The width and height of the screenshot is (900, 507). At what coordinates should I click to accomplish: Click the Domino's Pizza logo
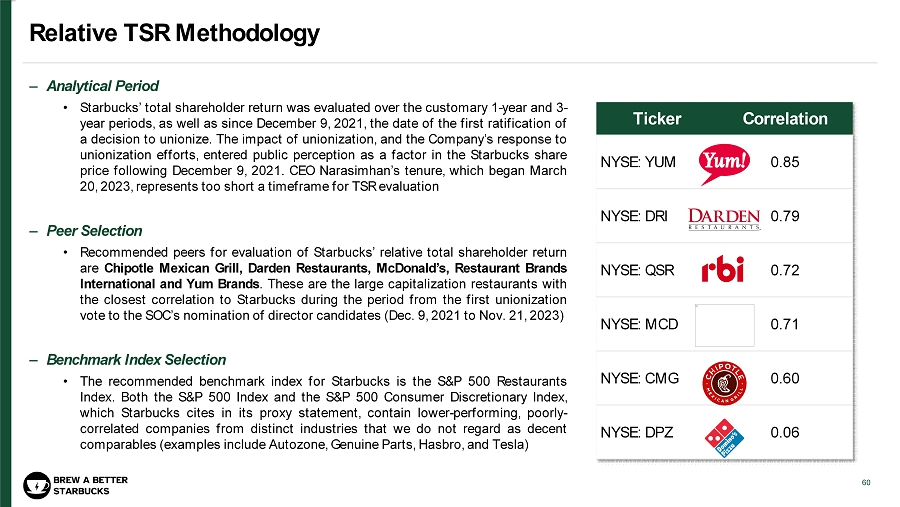(x=725, y=436)
